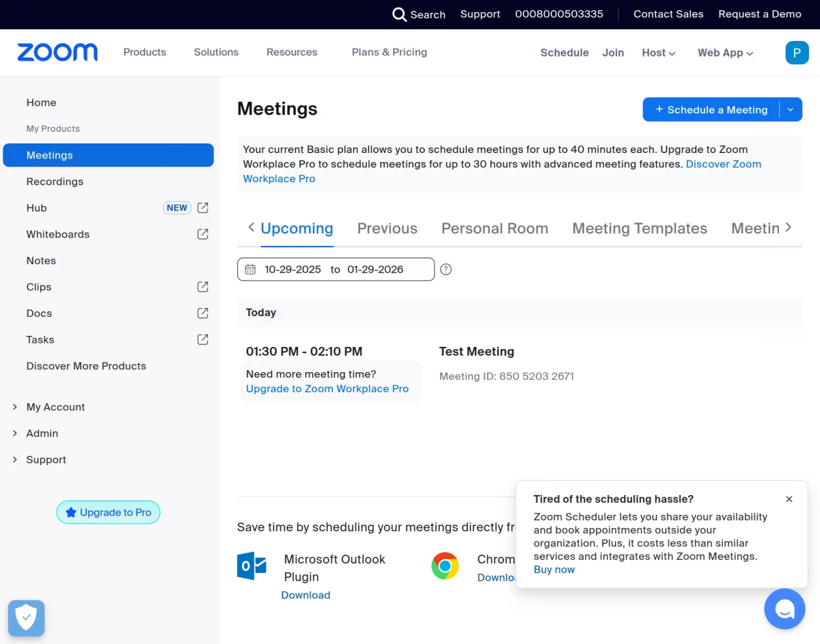Switch to the Previous tab
820x644 pixels.
387,229
